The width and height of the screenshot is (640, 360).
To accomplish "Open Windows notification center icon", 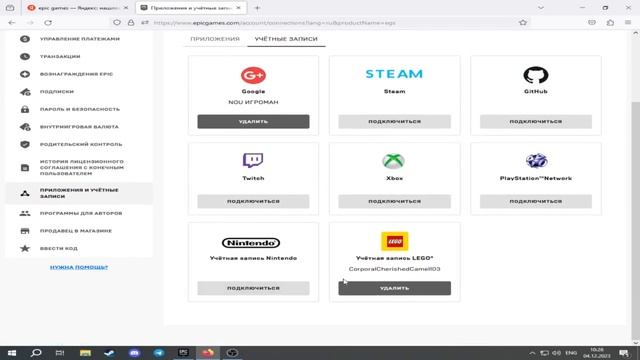I will coord(624,353).
